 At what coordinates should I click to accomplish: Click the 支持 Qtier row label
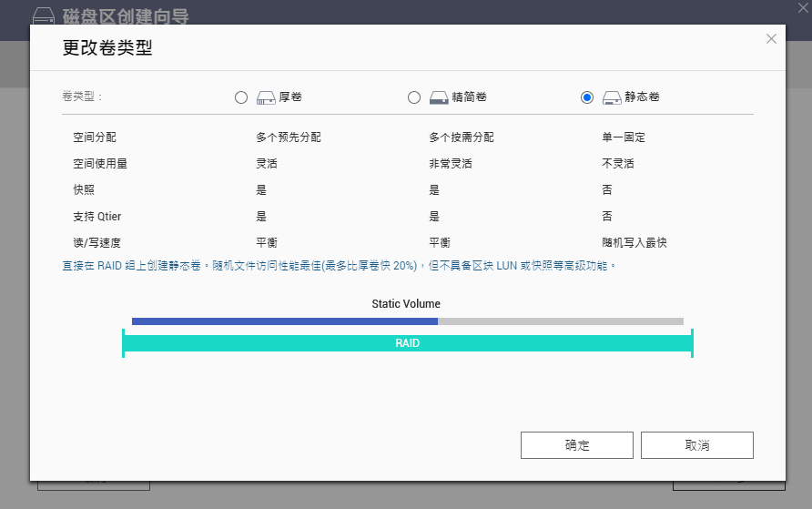tap(97, 217)
